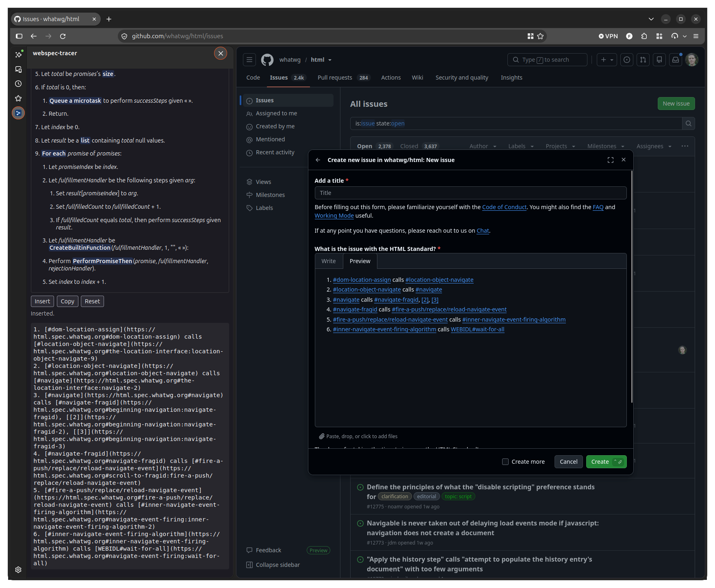Click the green New issue button
This screenshot has width=715, height=588.
[676, 104]
